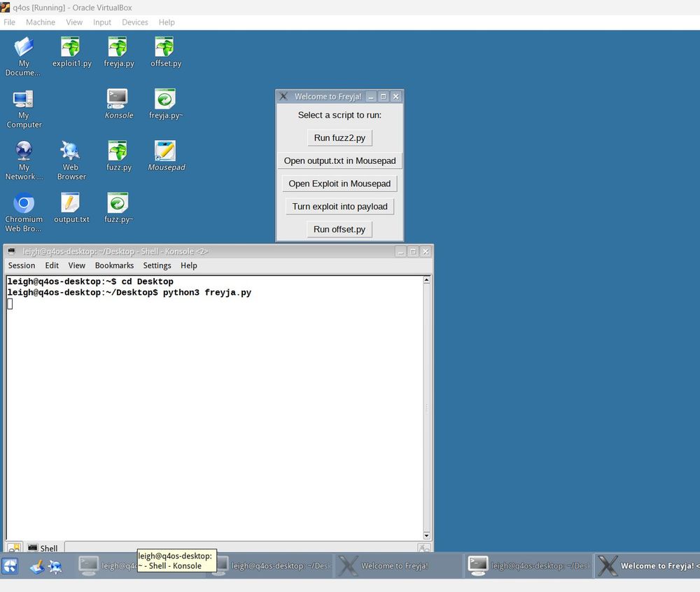Open VirtualBox Help menu
The image size is (700, 592).
point(167,22)
